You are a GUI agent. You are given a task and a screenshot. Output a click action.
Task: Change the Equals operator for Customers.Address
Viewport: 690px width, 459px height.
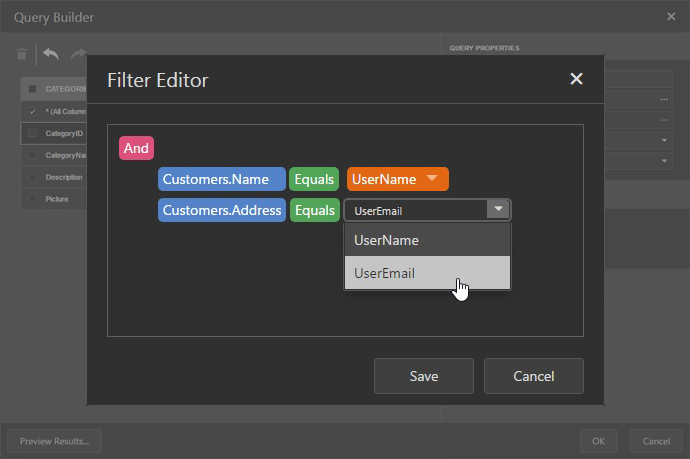[315, 210]
